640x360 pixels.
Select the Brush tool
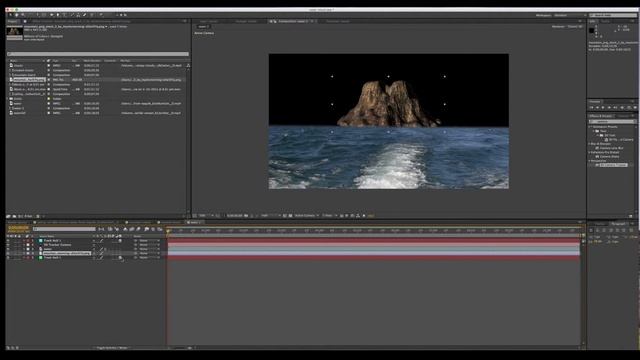point(72,15)
